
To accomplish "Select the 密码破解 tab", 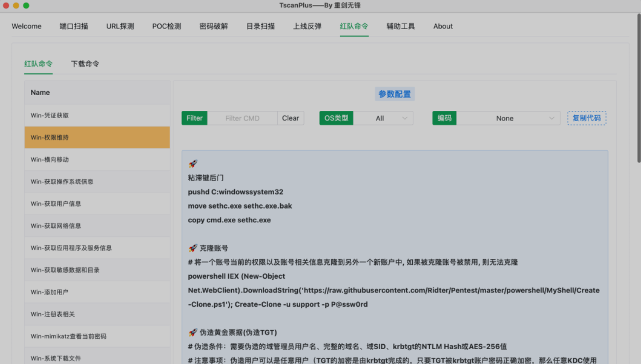I will (x=214, y=26).
